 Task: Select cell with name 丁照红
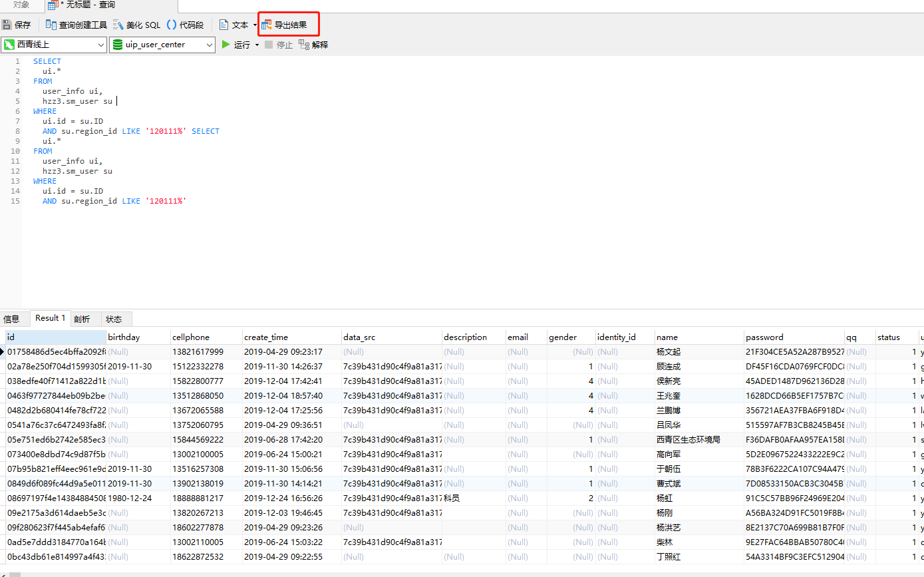click(x=699, y=557)
